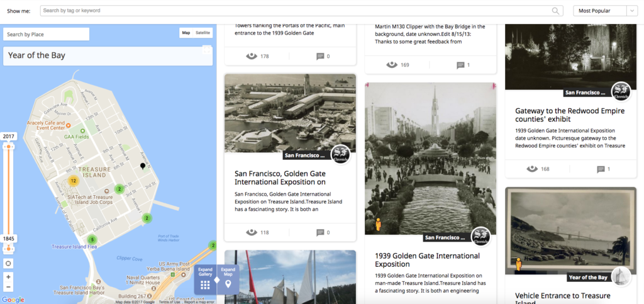Click views eye icon showing 118
The height and width of the screenshot is (304, 644).
pos(252,232)
